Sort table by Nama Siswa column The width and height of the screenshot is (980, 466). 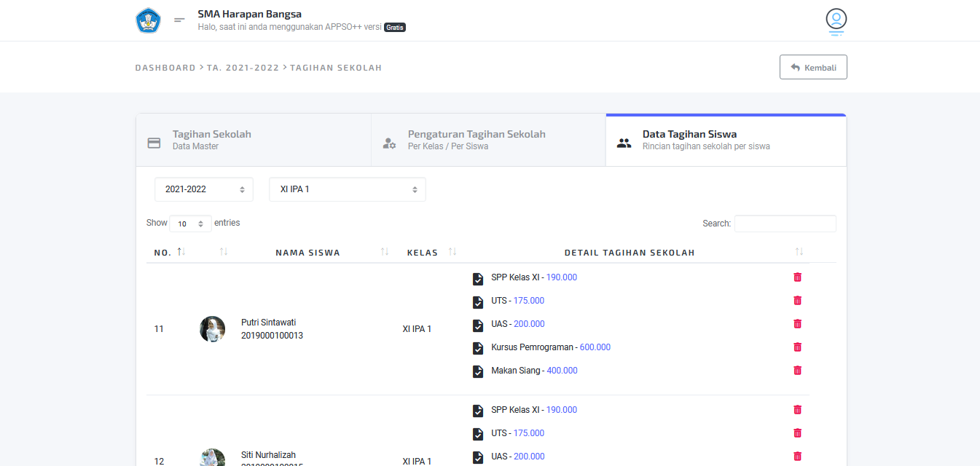coord(307,253)
